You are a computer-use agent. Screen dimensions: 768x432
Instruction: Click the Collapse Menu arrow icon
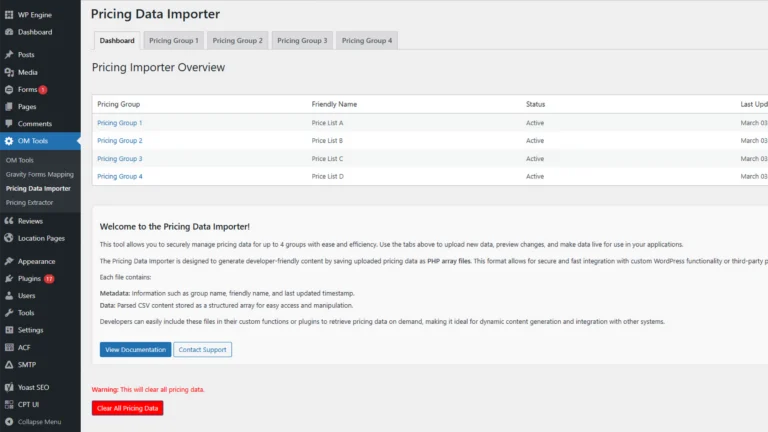(x=9, y=422)
